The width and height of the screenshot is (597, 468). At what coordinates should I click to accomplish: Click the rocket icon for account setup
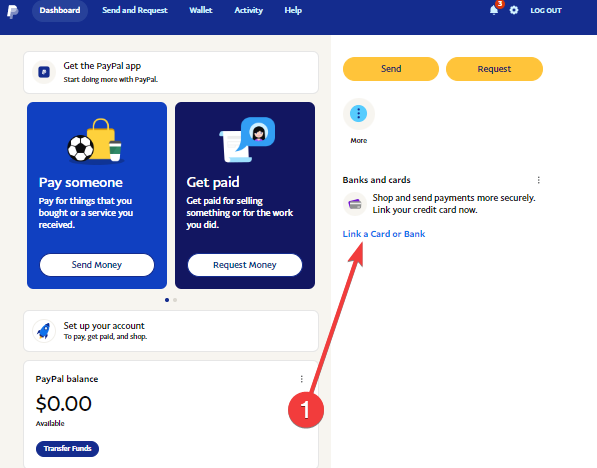click(x=44, y=331)
